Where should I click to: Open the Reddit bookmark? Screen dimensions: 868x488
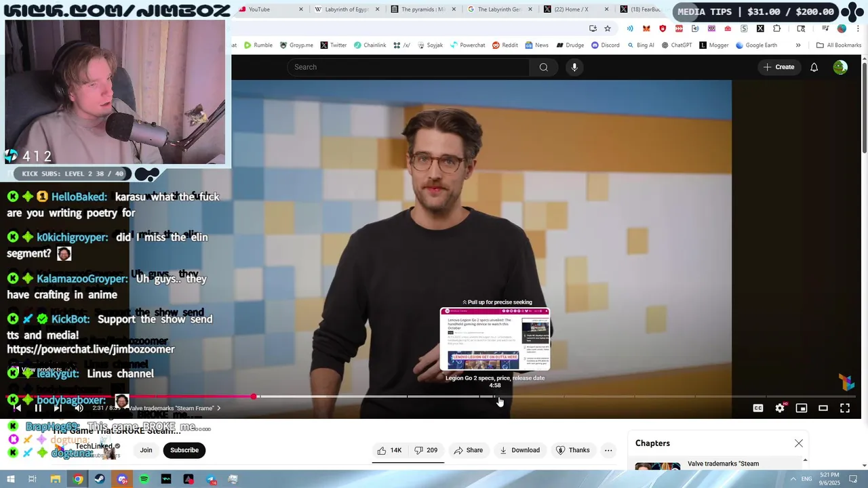tap(505, 45)
